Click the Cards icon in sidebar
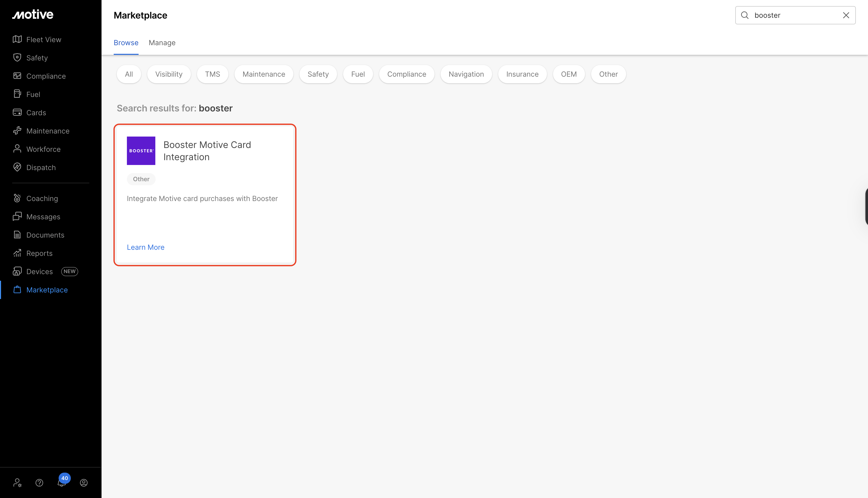 pyautogui.click(x=17, y=112)
